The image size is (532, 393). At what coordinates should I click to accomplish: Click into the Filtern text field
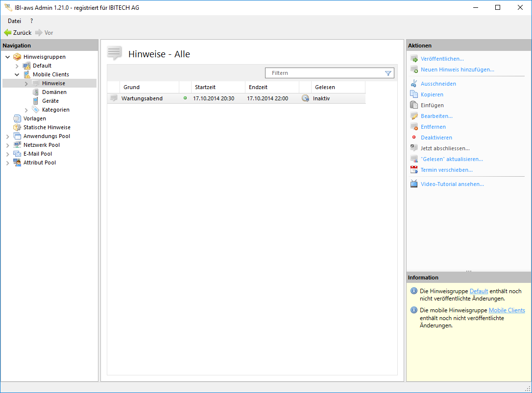pos(323,73)
